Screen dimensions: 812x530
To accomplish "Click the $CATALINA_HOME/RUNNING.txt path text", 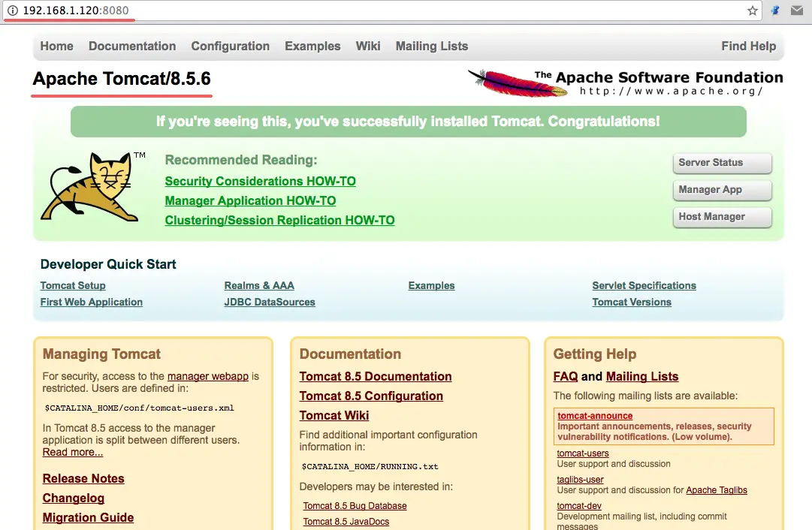I will click(370, 467).
